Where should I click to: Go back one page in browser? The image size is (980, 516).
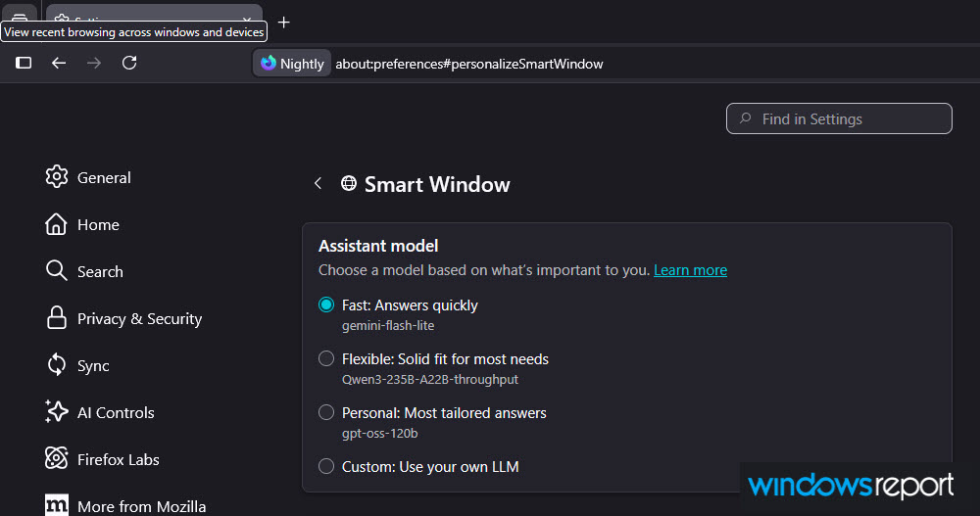coord(59,63)
